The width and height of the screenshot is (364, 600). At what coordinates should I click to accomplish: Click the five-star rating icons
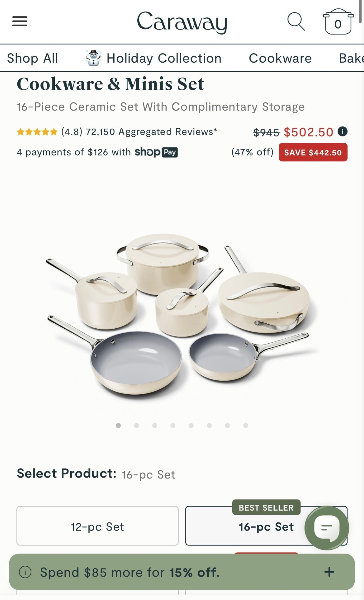point(37,132)
